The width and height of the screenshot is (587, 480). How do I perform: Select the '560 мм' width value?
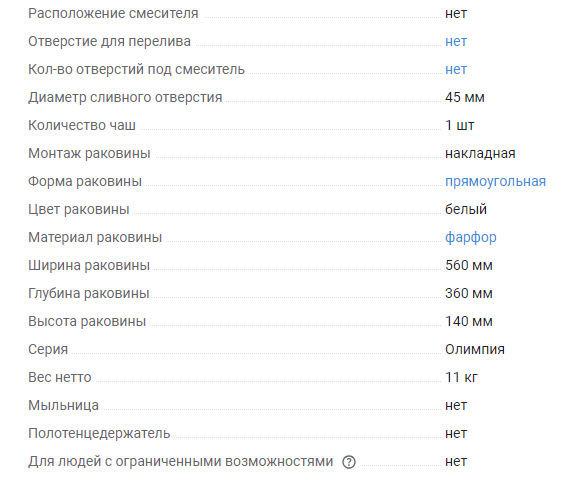[469, 265]
